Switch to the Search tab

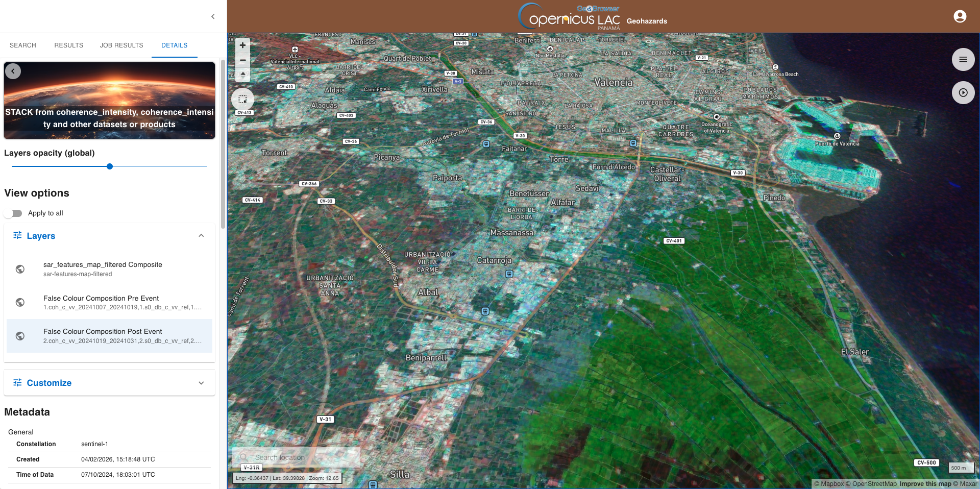[23, 45]
